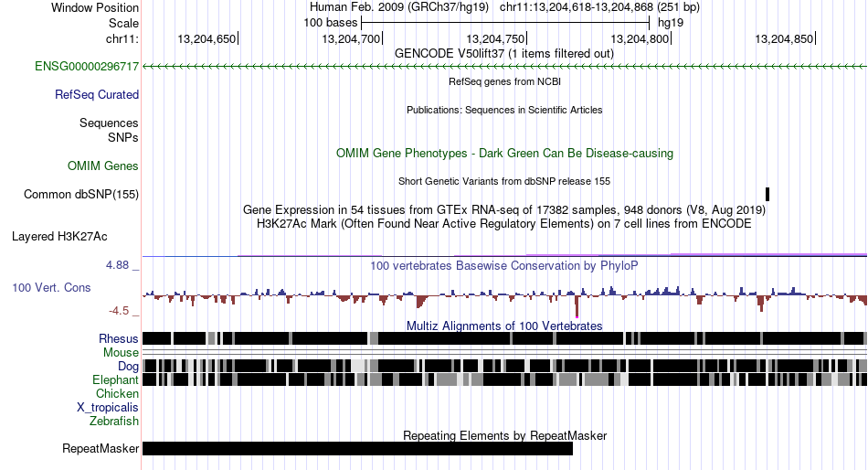This screenshot has width=868, height=470.
Task: Click Repeating Elements by RepeatMasker title
Action: (504, 435)
